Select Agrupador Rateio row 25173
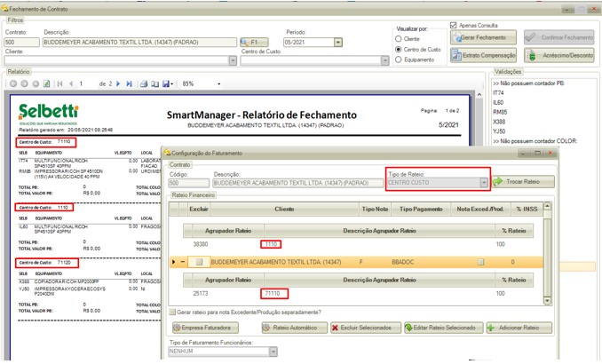Screen dimensions: 602x364 point(201,293)
